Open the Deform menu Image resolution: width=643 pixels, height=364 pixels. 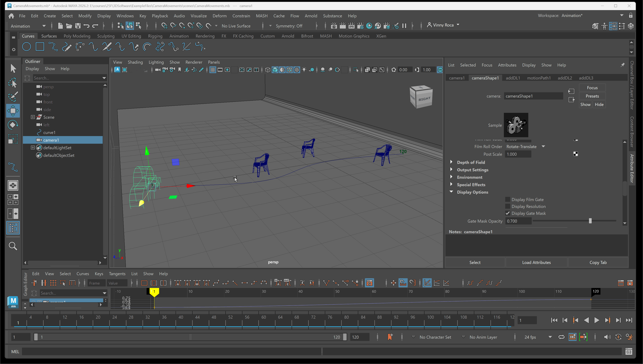tap(219, 16)
